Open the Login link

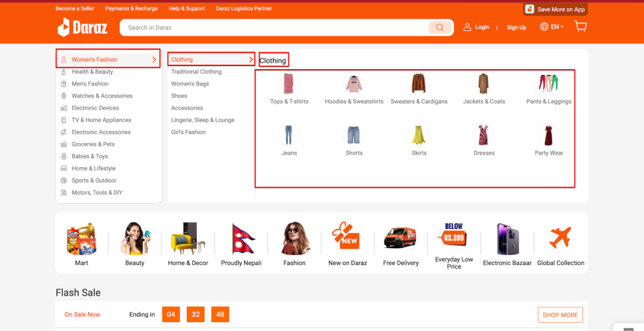(x=482, y=27)
